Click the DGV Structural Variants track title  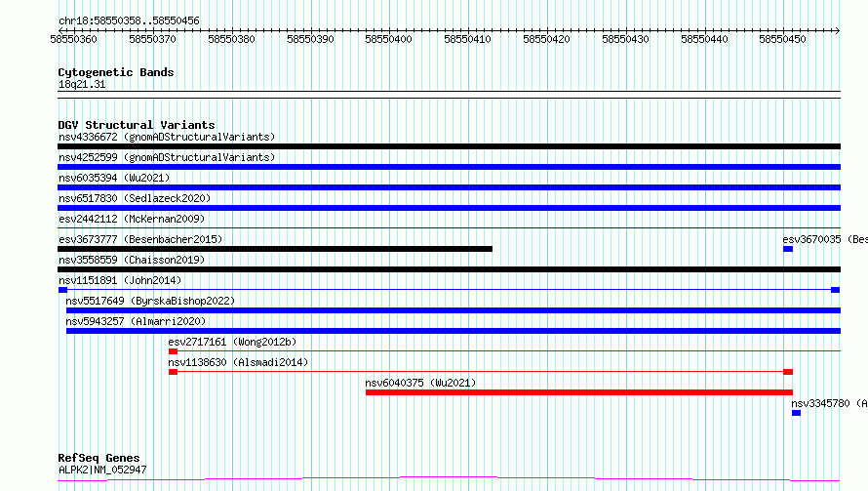(x=137, y=125)
